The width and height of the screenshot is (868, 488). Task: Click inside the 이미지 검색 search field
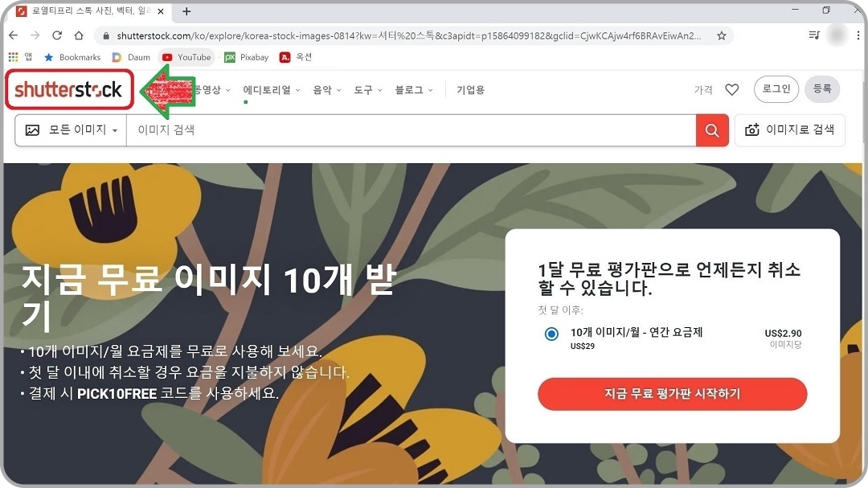321,130
